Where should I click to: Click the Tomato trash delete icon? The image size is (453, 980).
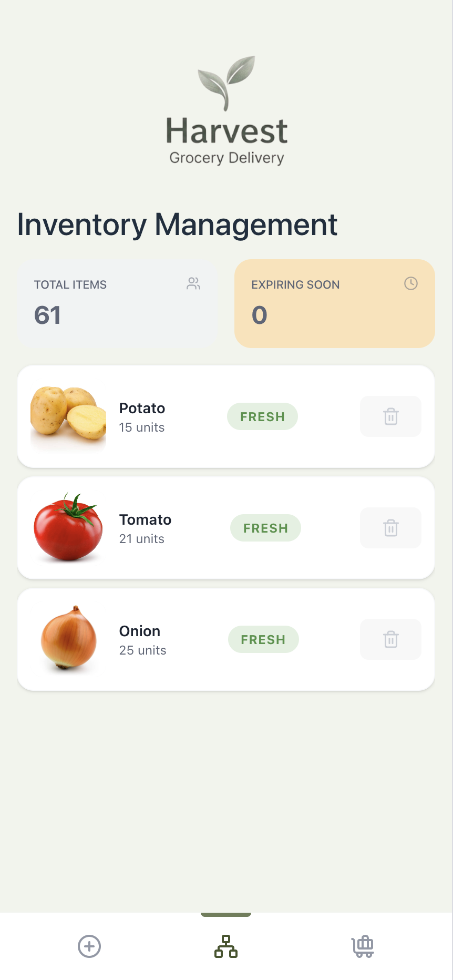[390, 528]
